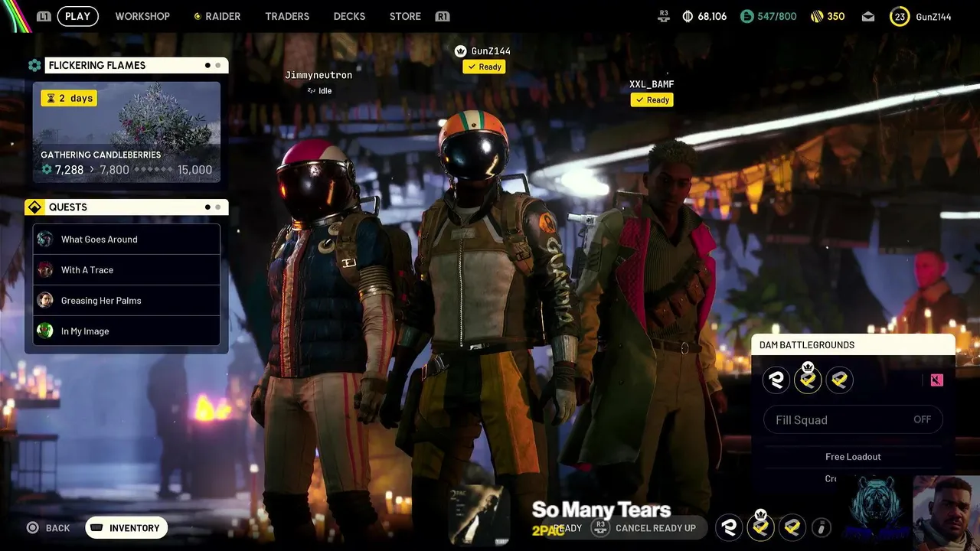Click the flower icon beside FLICKERING FLAMES
The height and width of the screenshot is (551, 980).
tap(34, 65)
